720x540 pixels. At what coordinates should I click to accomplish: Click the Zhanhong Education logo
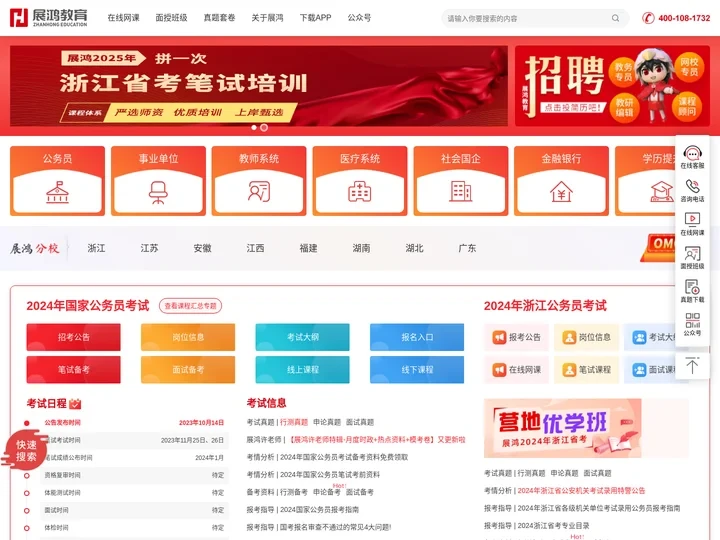click(x=48, y=17)
